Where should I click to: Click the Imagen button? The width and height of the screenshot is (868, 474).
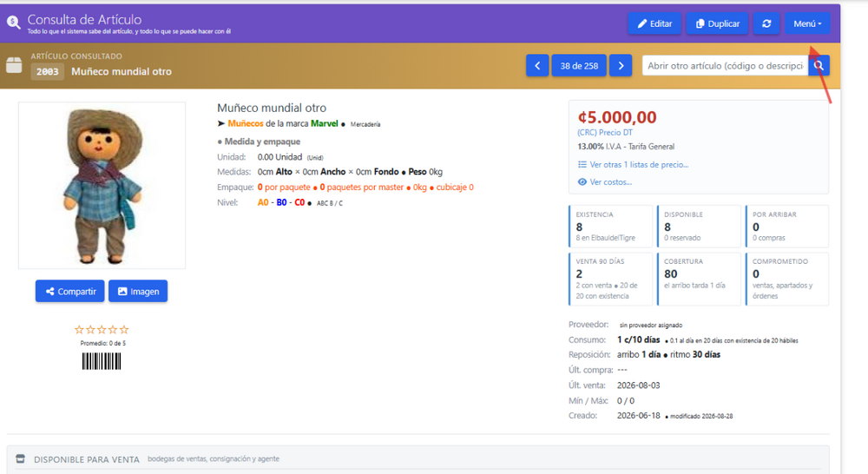138,292
